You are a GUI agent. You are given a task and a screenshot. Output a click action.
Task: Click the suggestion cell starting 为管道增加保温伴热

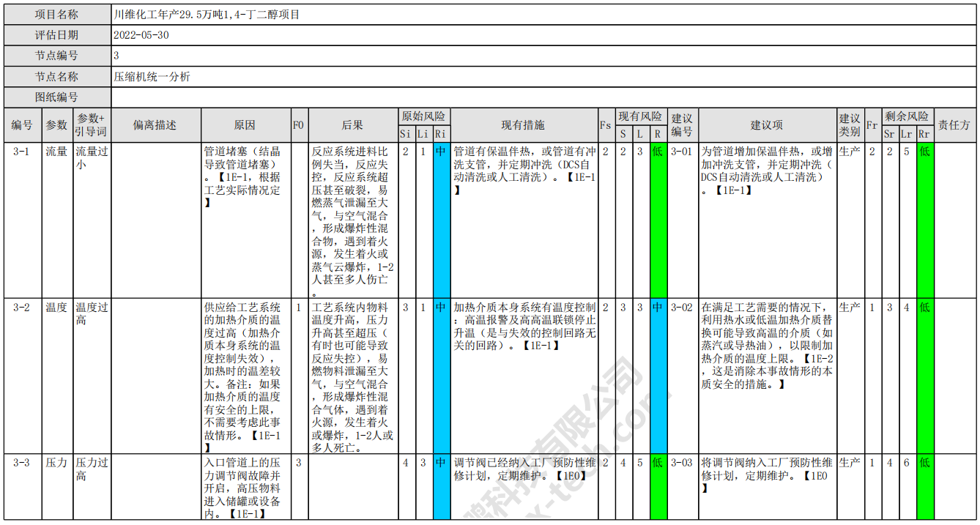(767, 220)
